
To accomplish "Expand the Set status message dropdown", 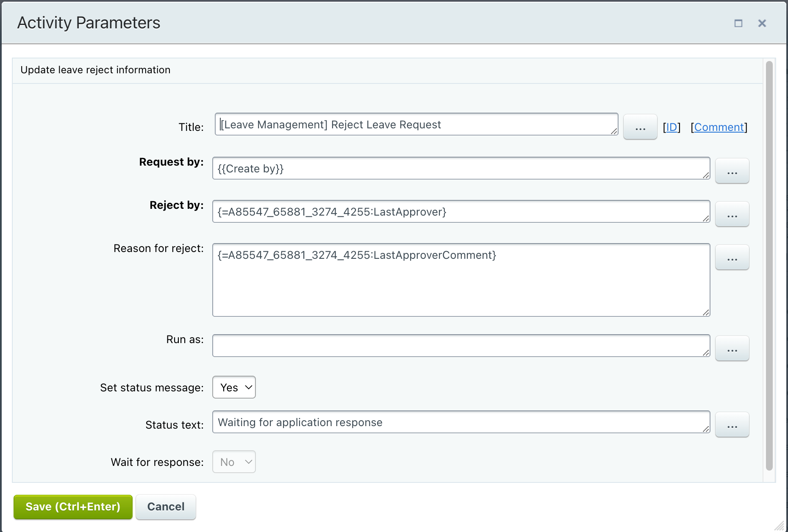I will tap(234, 388).
